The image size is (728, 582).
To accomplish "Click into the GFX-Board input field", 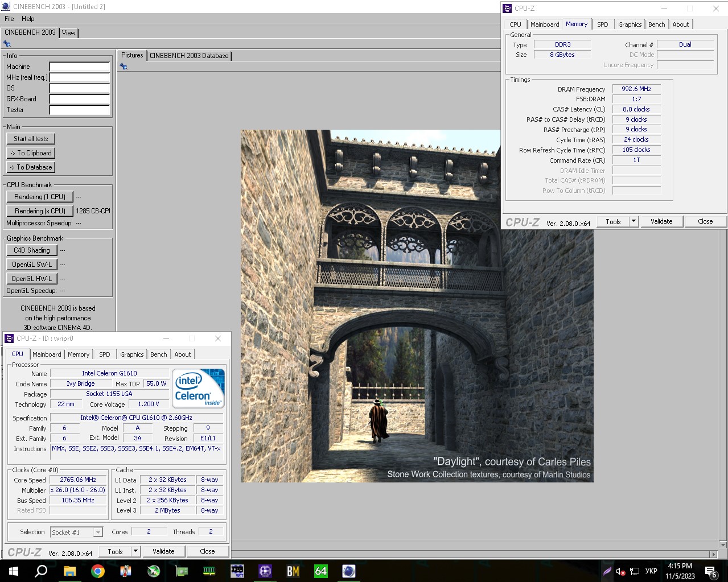I will pyautogui.click(x=79, y=99).
